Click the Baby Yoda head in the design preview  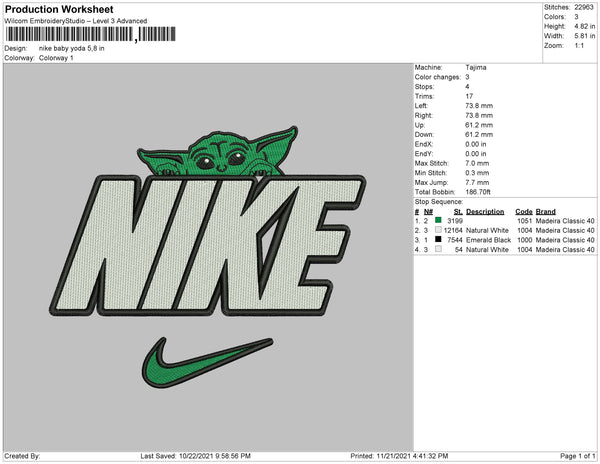218,152
